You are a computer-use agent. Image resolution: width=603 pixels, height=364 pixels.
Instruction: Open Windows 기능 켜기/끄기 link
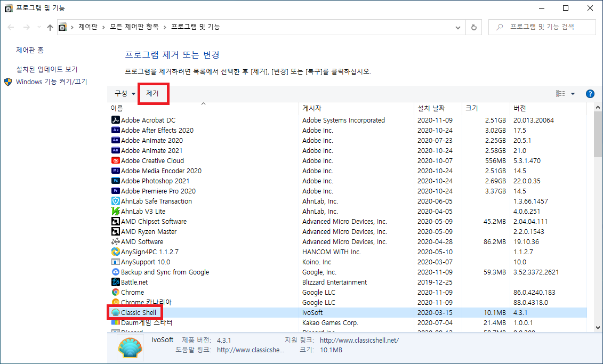point(52,82)
